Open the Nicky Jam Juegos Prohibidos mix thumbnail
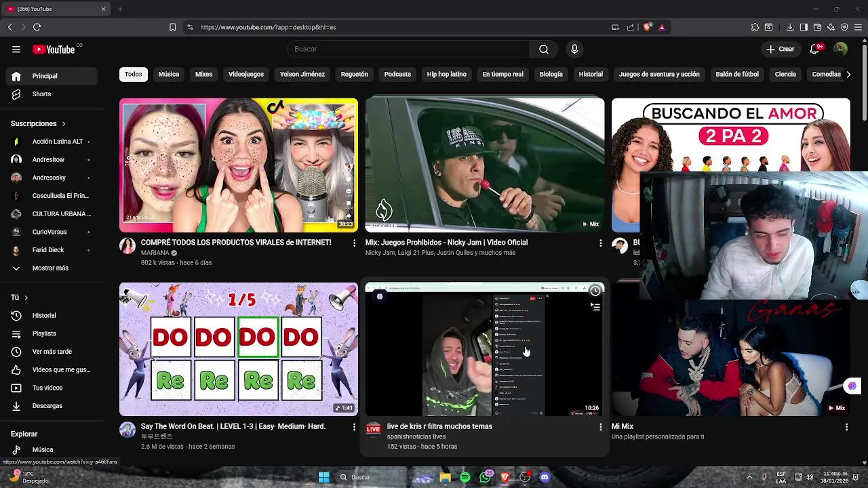 [485, 165]
